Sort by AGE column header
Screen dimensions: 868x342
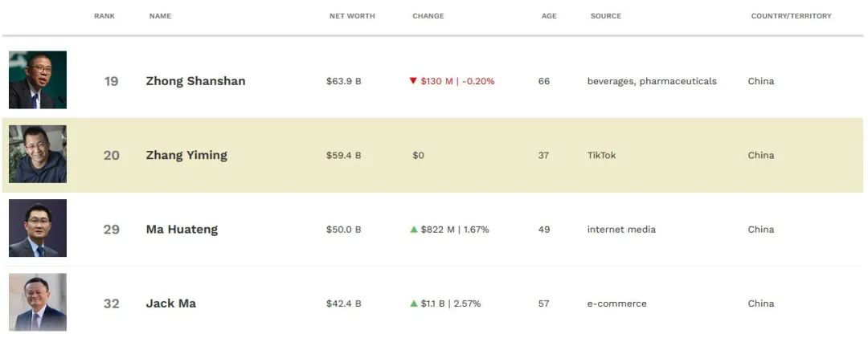(x=549, y=16)
